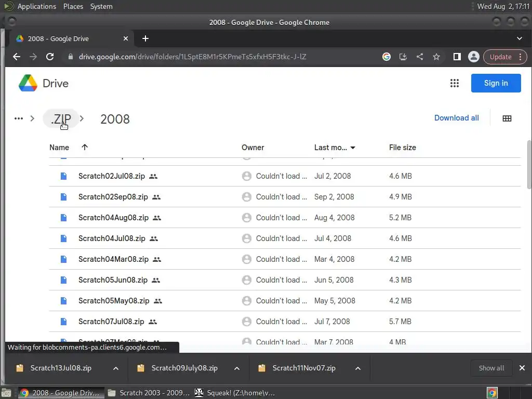Screen dimensions: 532x399
Task: Open the Google apps grid
Action: (x=454, y=83)
